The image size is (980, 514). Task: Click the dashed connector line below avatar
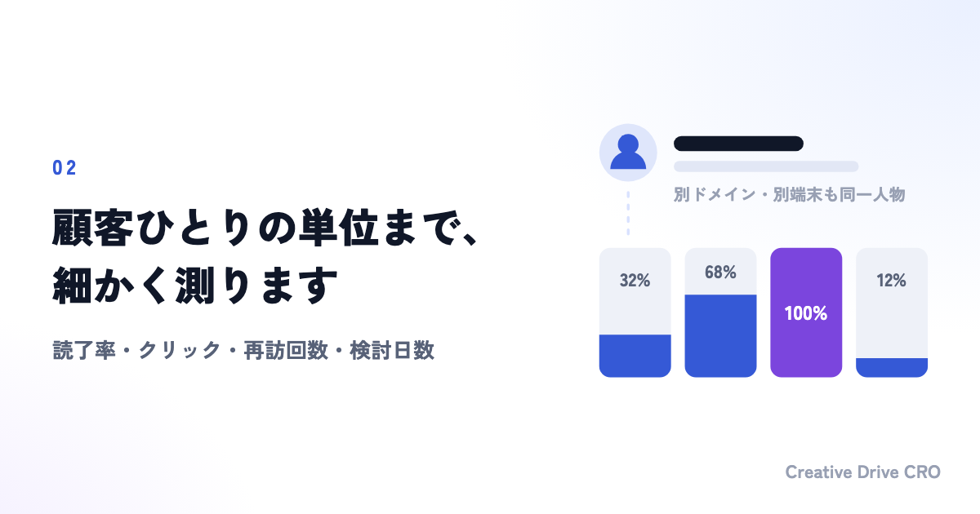click(628, 214)
